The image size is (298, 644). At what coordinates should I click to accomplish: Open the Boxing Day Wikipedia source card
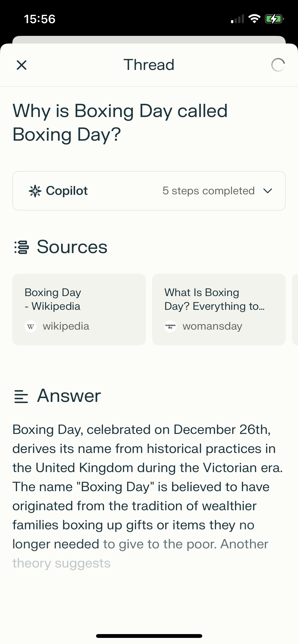click(x=79, y=309)
